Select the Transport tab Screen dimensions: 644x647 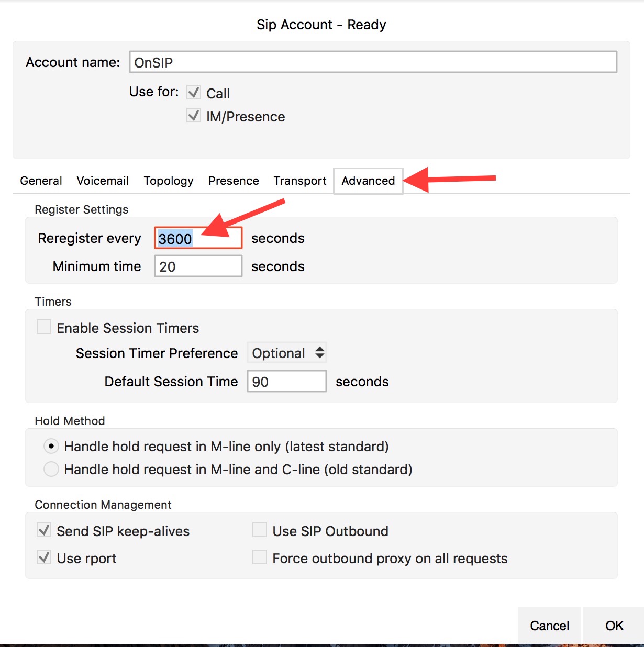coord(299,181)
